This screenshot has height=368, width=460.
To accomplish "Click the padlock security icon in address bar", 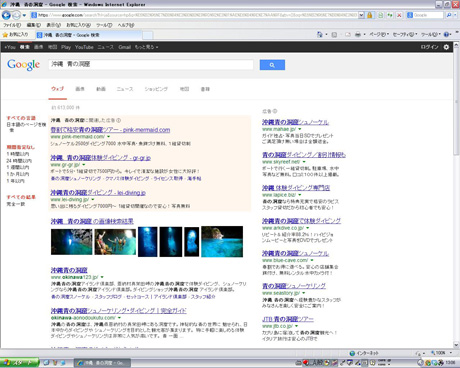I will (370, 15).
